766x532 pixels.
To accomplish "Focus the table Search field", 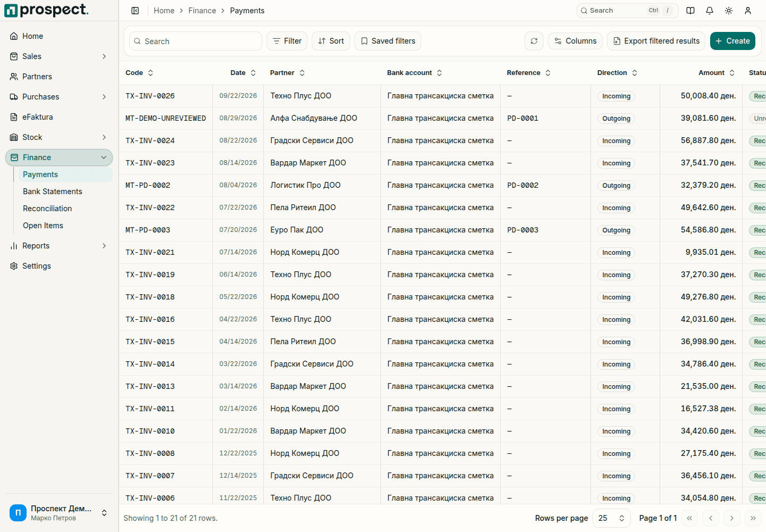I will pos(196,41).
